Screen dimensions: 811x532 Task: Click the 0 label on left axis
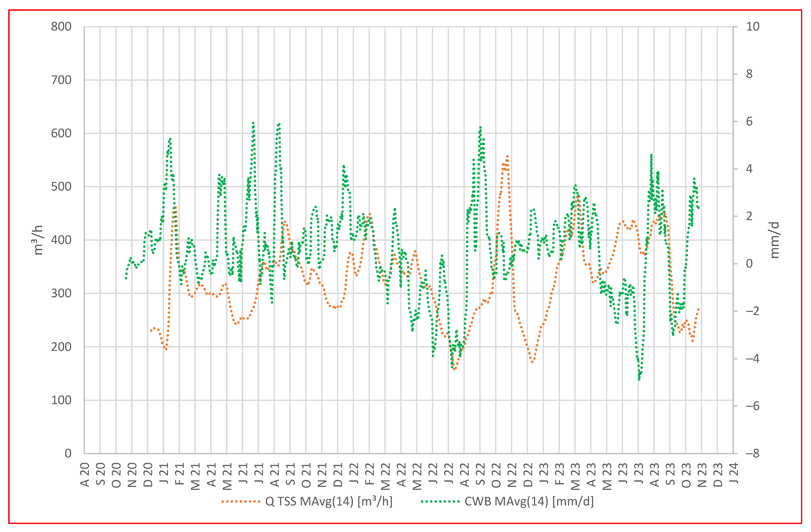(68, 453)
